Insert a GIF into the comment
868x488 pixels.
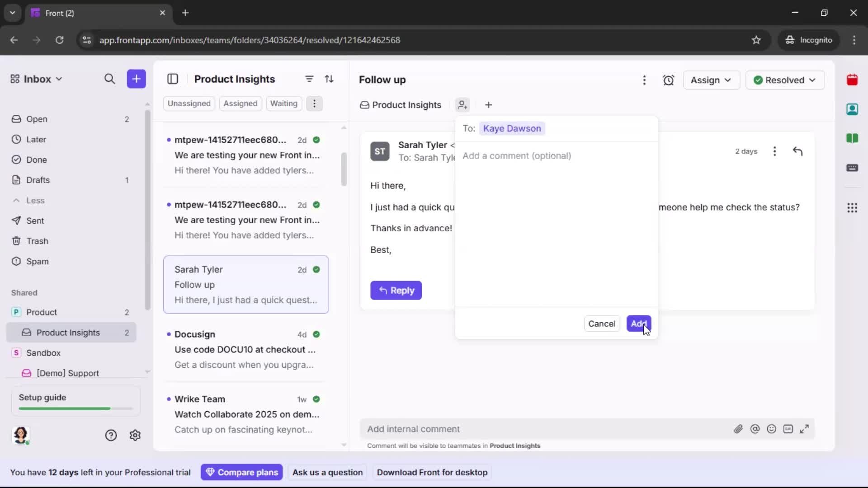[788, 429]
